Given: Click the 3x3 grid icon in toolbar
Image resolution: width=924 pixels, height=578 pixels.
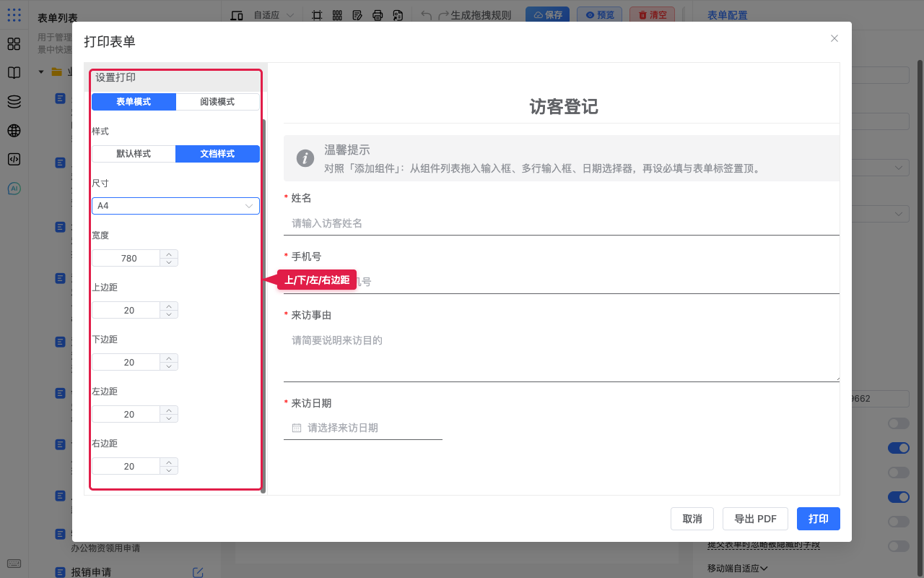Looking at the screenshot, I should [337, 15].
